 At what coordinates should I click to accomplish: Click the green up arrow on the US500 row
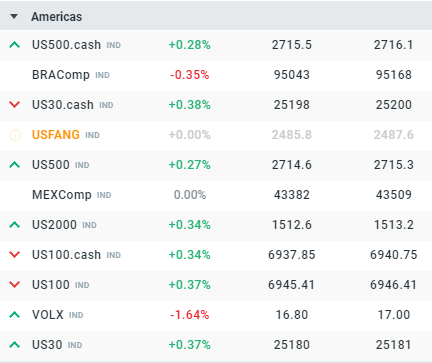[x=15, y=165]
